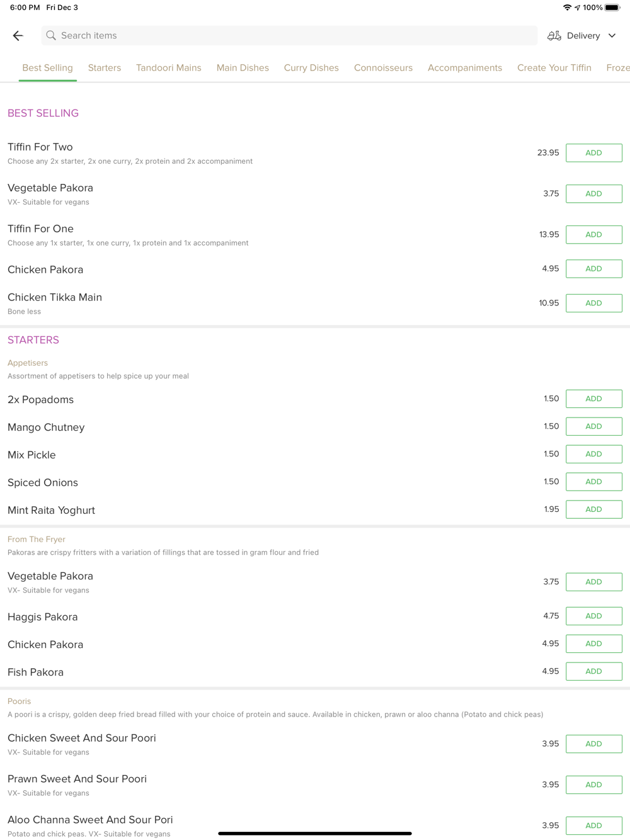
Task: Open the Tandoori Mains tab
Action: [169, 68]
